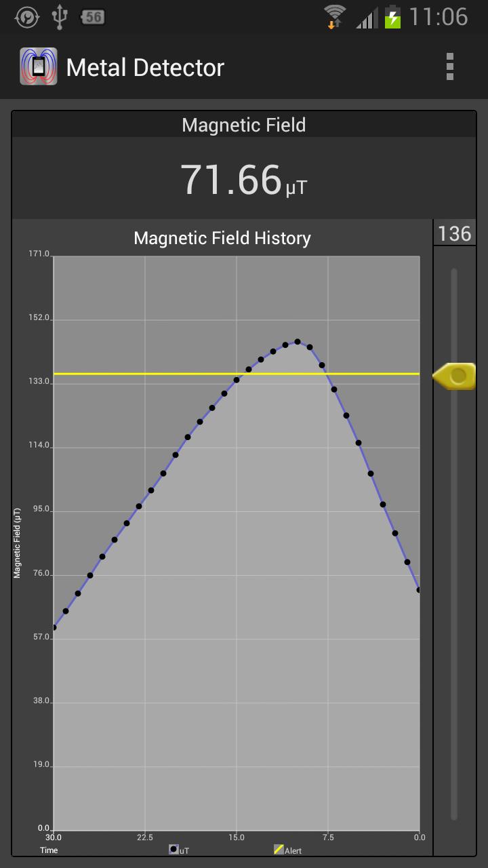Open the three-dot overflow menu
The image size is (488, 868).
tap(449, 67)
